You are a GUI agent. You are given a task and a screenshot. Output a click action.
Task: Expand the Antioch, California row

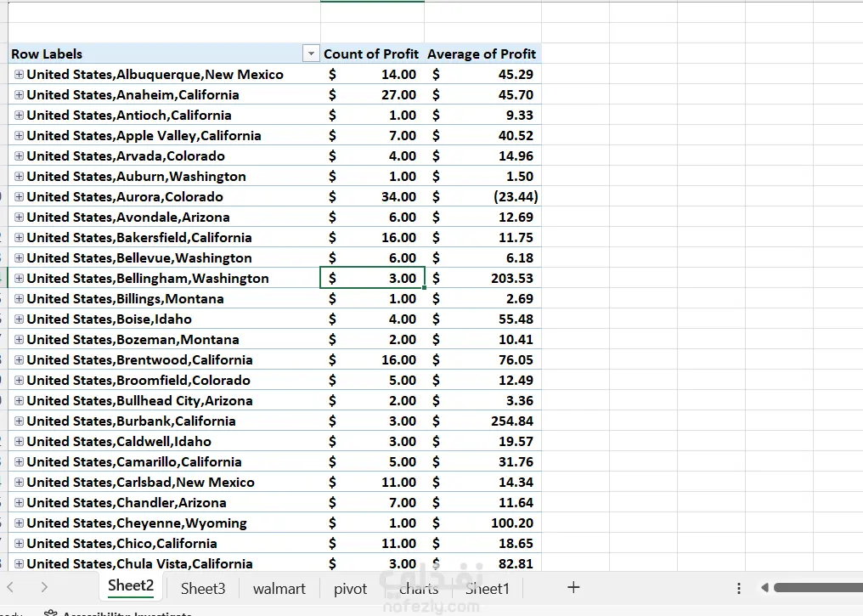(x=19, y=115)
